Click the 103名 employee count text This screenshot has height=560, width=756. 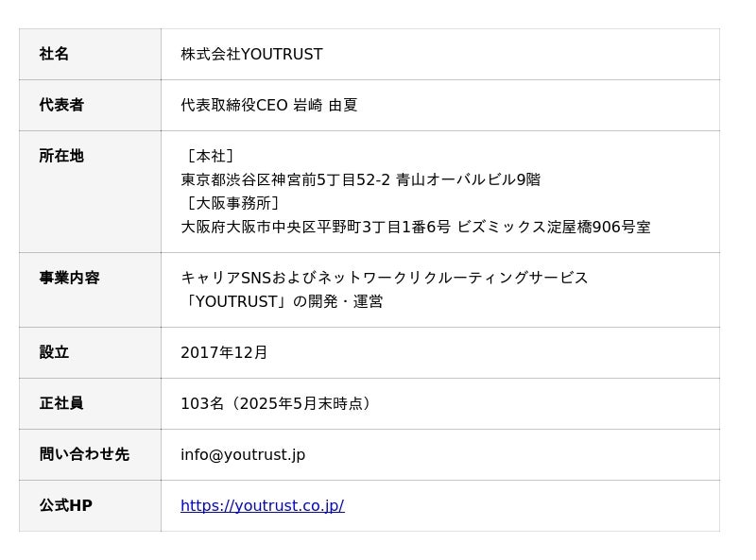click(278, 404)
